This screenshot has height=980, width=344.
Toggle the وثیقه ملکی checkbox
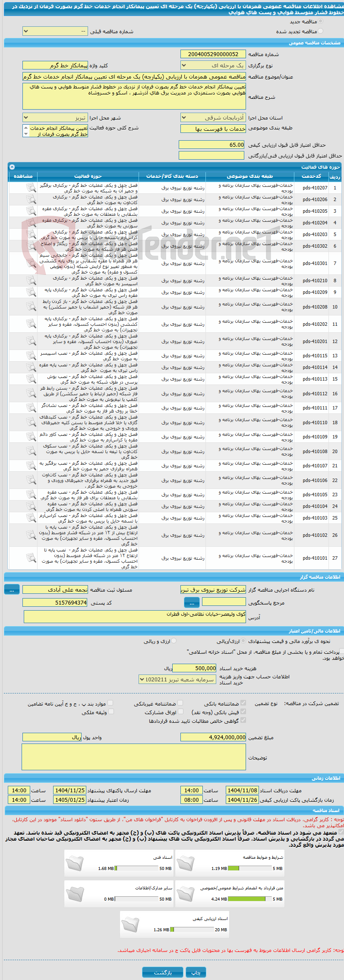110,712
